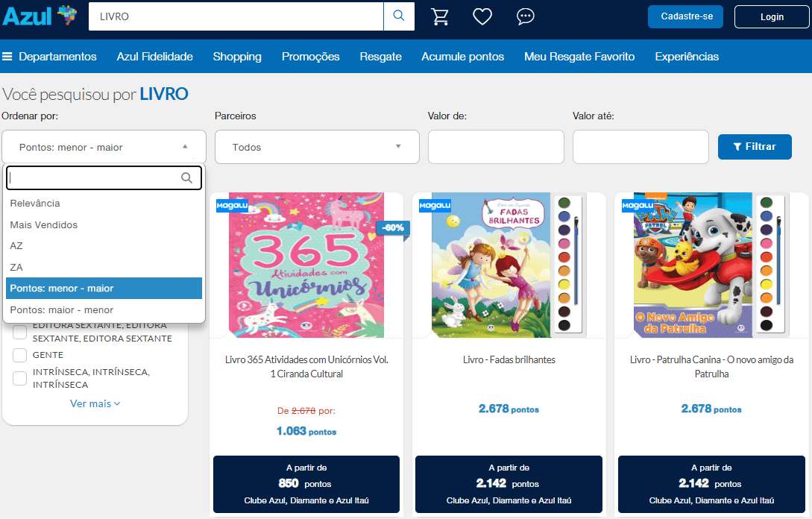
Task: Select Relevância sort option
Action: pyautogui.click(x=104, y=203)
